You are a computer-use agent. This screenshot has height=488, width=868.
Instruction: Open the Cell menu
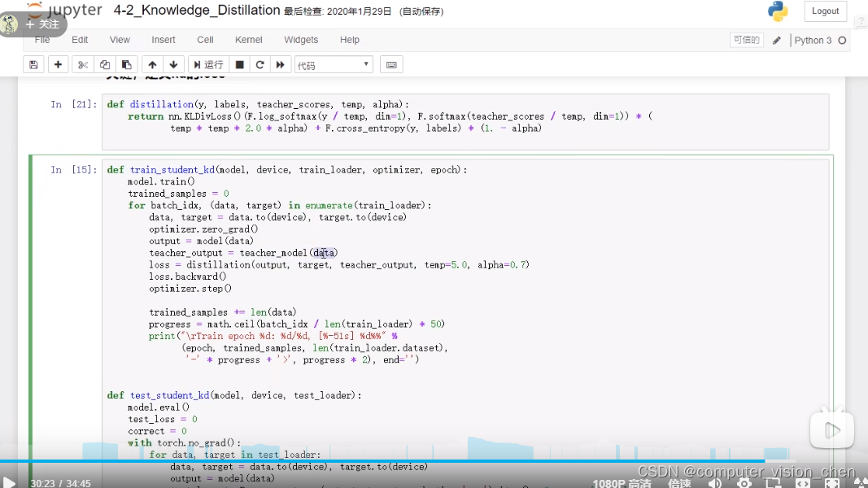tap(205, 40)
